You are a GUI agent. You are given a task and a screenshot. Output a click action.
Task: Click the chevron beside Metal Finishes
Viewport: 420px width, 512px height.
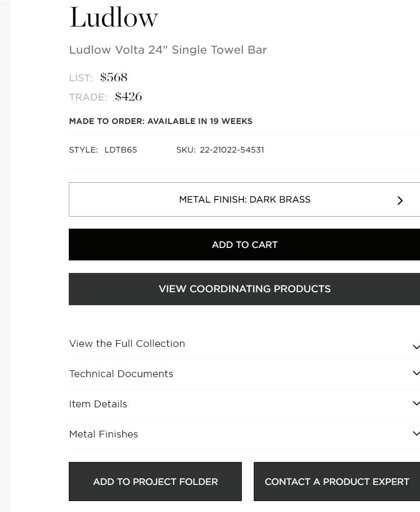416,434
